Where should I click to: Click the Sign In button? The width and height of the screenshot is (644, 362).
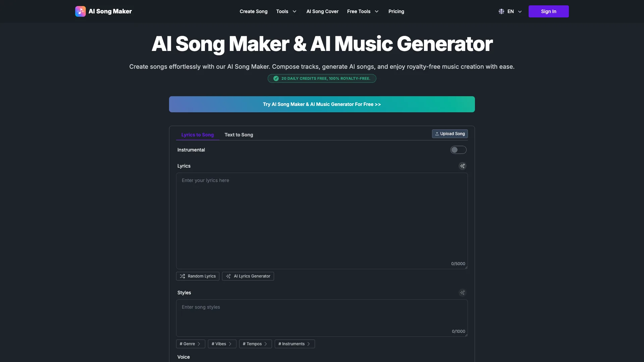(548, 11)
